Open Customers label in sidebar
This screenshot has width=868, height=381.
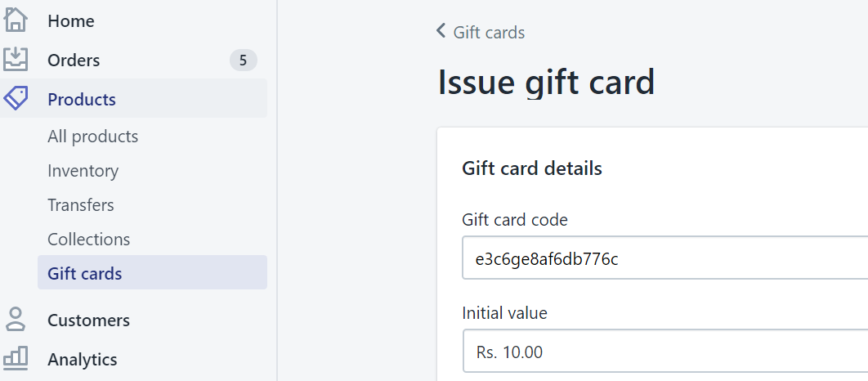click(x=88, y=320)
